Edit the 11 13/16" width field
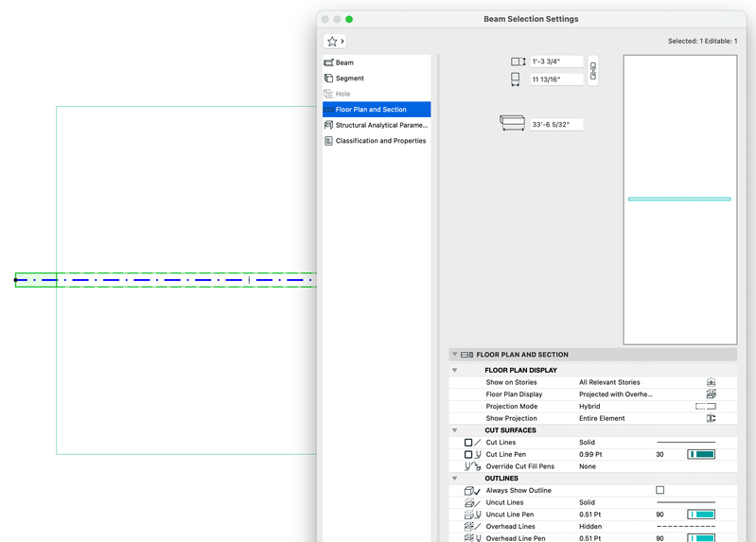756x542 pixels. [x=556, y=79]
